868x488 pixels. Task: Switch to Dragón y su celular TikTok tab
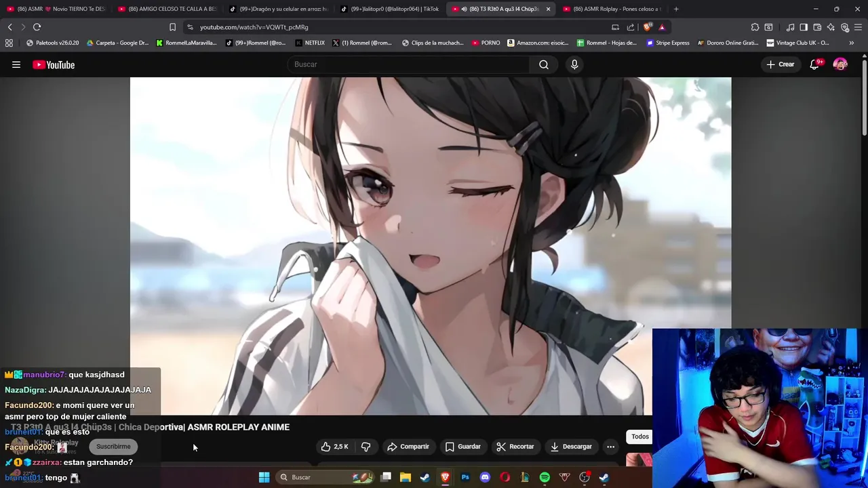pos(278,9)
